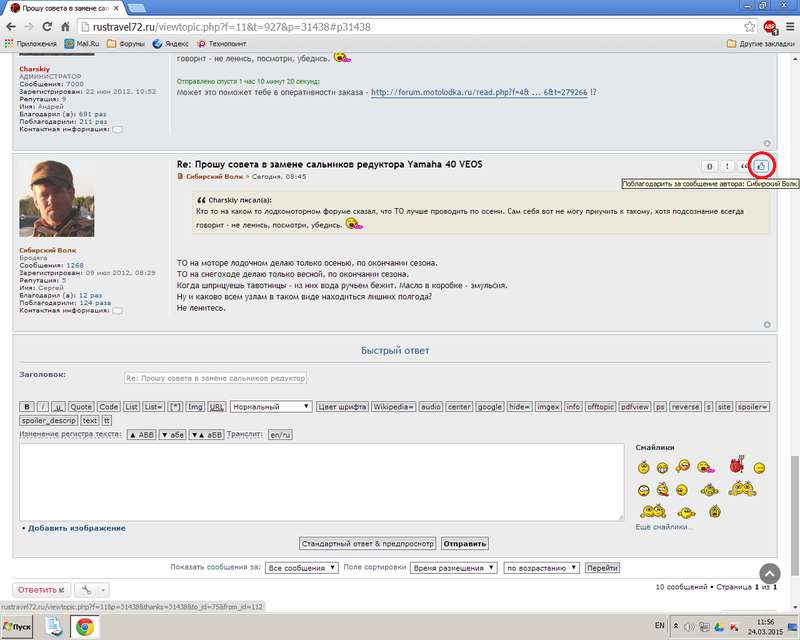Click the quote icon on Сибирский Волк's post
Image resolution: width=800 pixels, height=640 pixels.
(x=744, y=166)
